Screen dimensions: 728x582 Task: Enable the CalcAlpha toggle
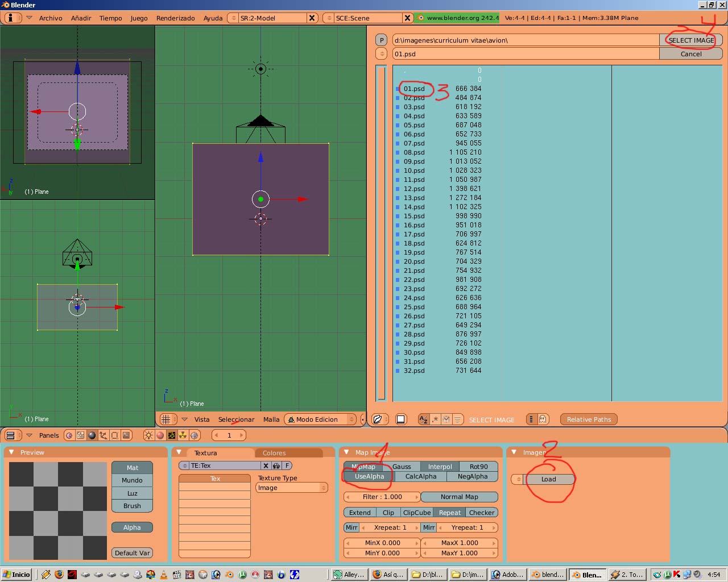pos(420,476)
